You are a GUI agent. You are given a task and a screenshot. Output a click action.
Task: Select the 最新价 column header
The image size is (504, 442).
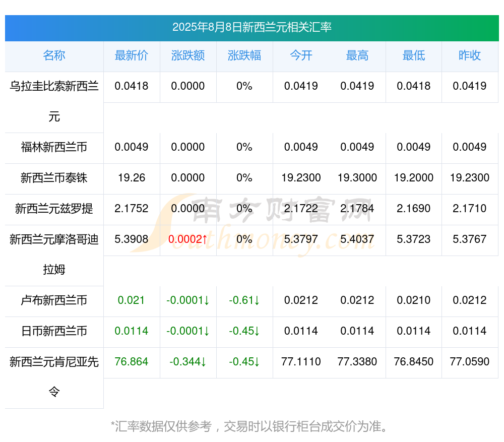[132, 55]
